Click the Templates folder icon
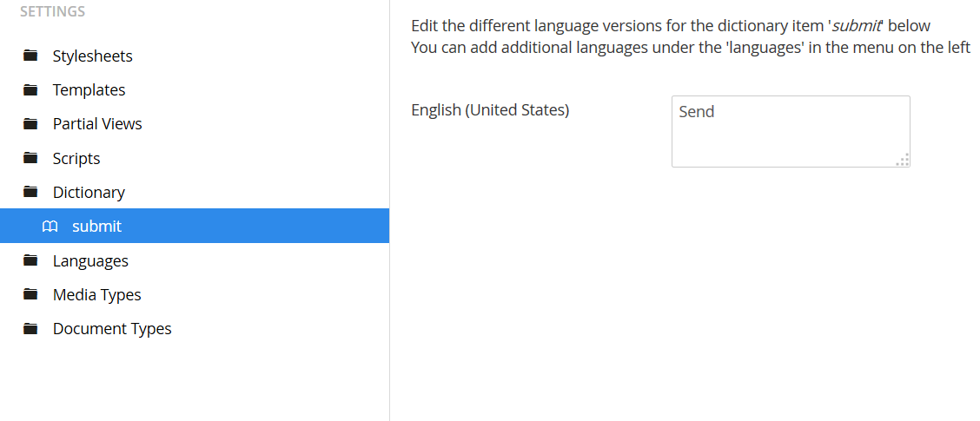Image resolution: width=980 pixels, height=421 pixels. click(30, 90)
